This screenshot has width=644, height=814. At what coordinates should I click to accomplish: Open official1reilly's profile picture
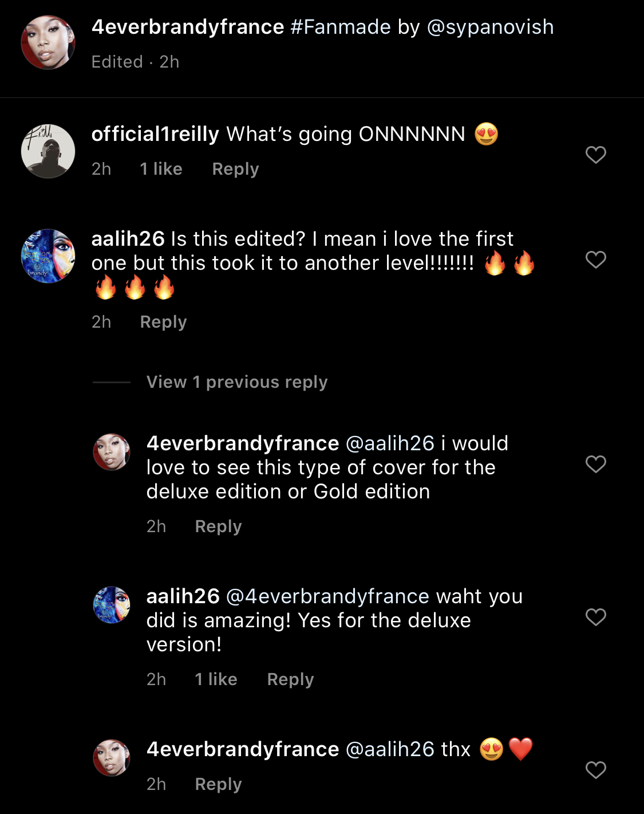point(48,151)
